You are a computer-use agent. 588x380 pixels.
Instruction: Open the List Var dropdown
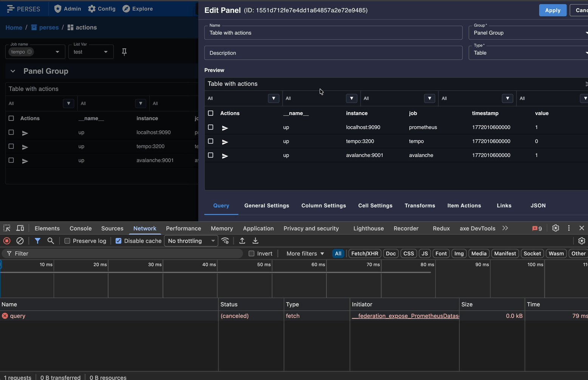[x=91, y=52]
